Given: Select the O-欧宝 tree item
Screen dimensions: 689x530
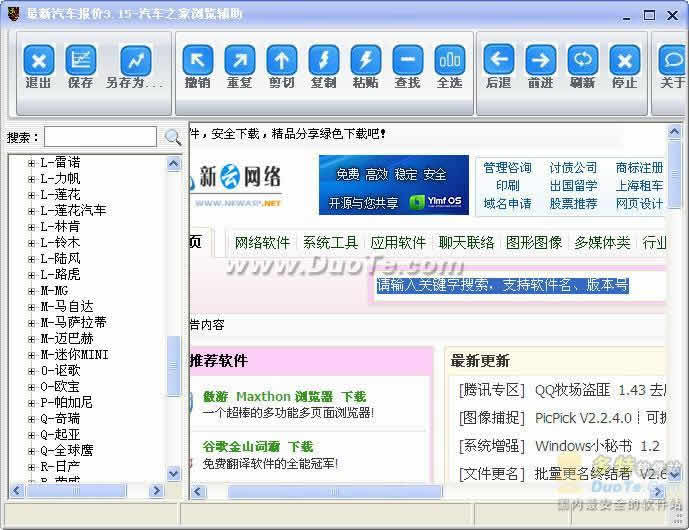Looking at the screenshot, I should pos(60,387).
